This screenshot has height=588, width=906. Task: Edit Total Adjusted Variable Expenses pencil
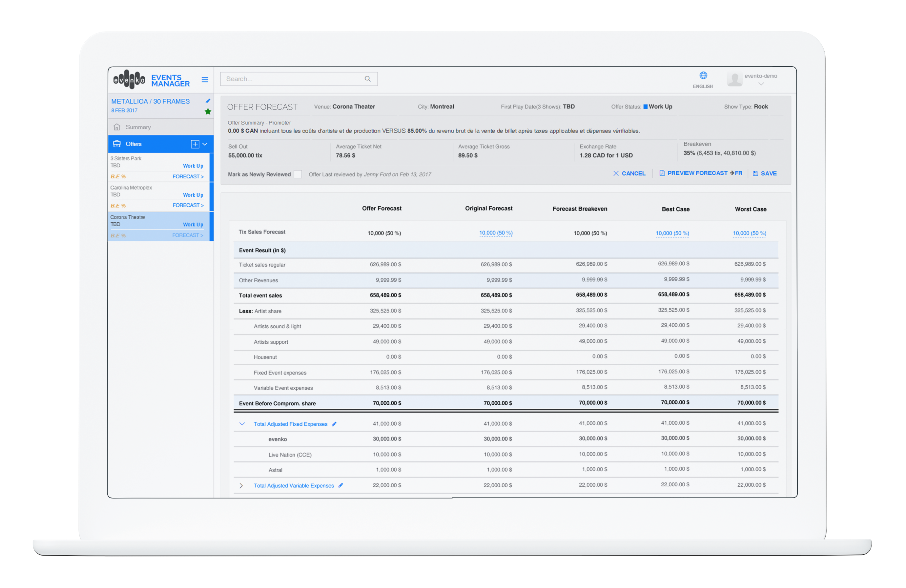tap(341, 485)
